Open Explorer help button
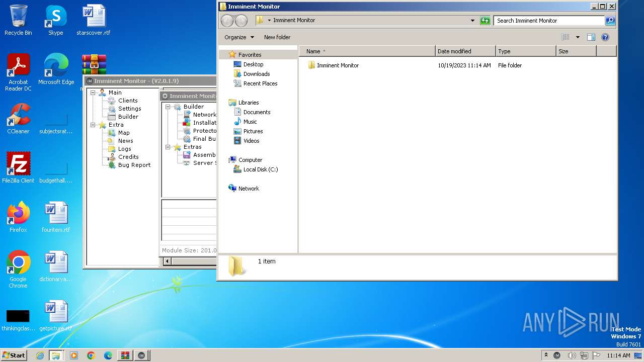Viewport: 644px width, 362px height. [x=605, y=37]
